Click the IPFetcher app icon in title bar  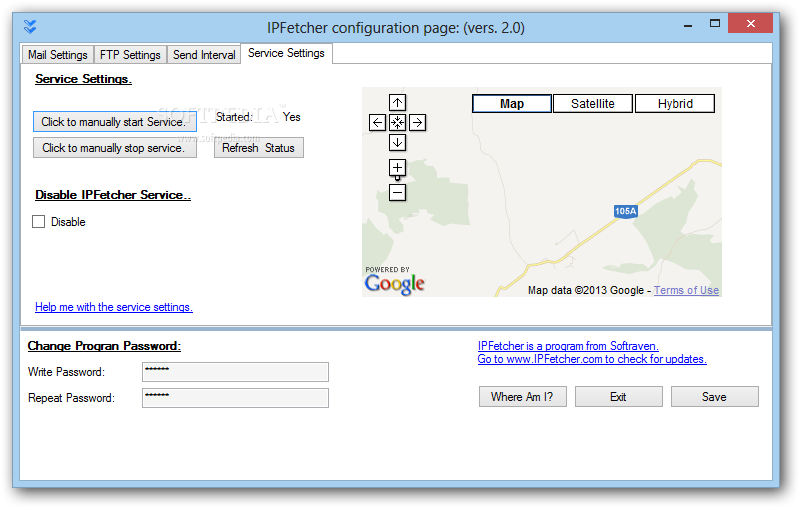[x=30, y=27]
